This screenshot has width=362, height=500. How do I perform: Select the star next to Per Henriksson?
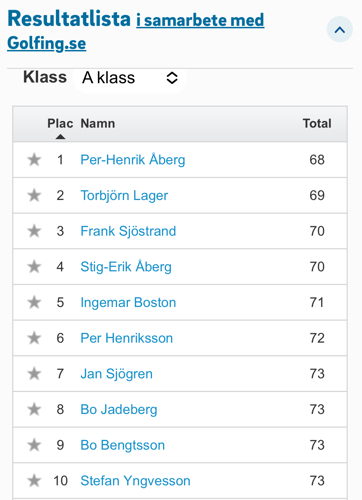point(34,338)
